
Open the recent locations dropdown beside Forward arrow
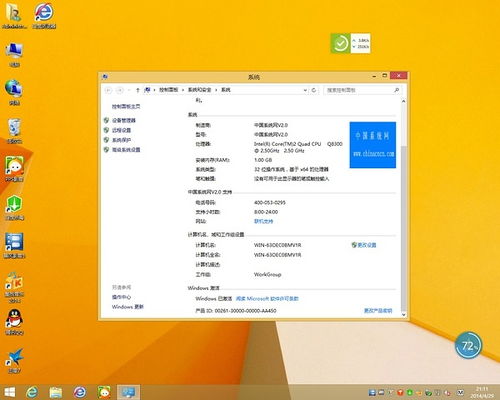coord(129,90)
